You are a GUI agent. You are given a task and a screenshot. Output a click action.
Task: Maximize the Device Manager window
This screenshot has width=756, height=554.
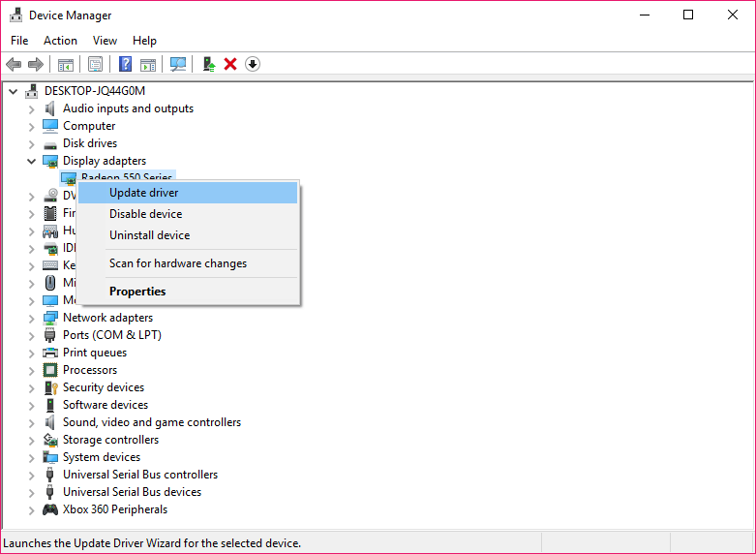pyautogui.click(x=688, y=15)
